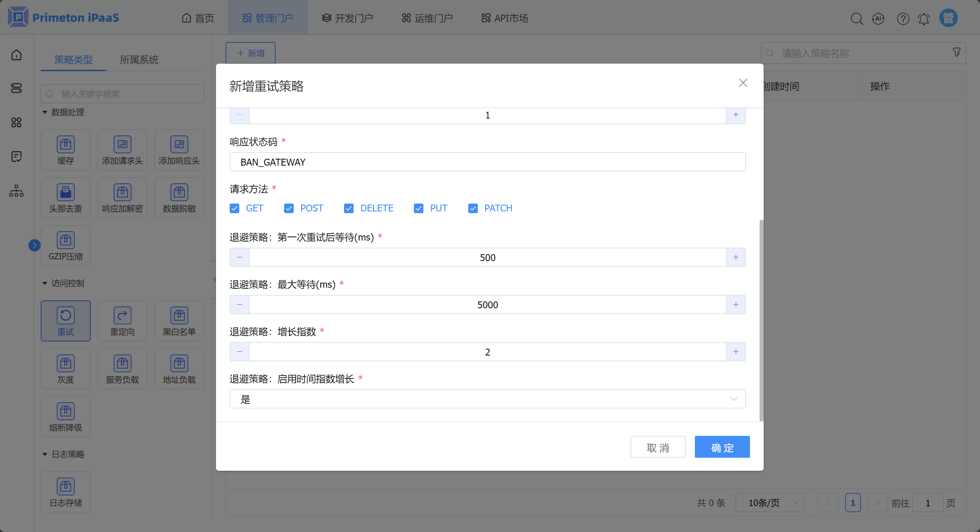980x532 pixels.
Task: Click the search magnifier in top bar
Action: (856, 18)
